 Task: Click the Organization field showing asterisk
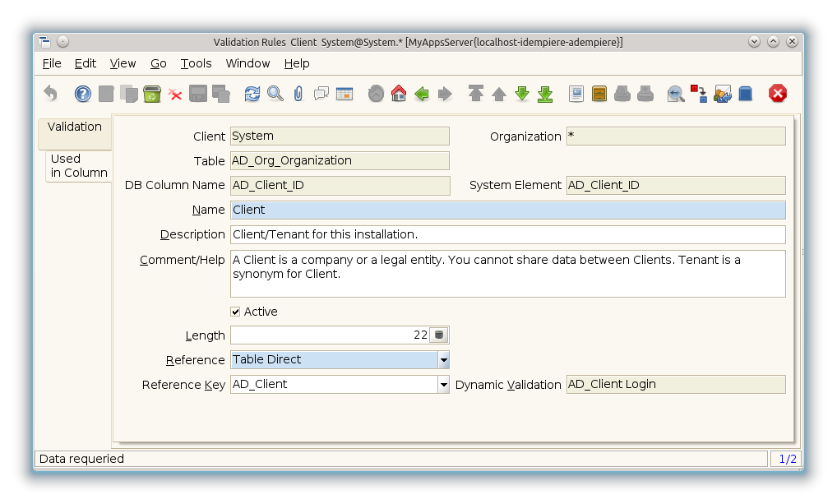point(676,136)
